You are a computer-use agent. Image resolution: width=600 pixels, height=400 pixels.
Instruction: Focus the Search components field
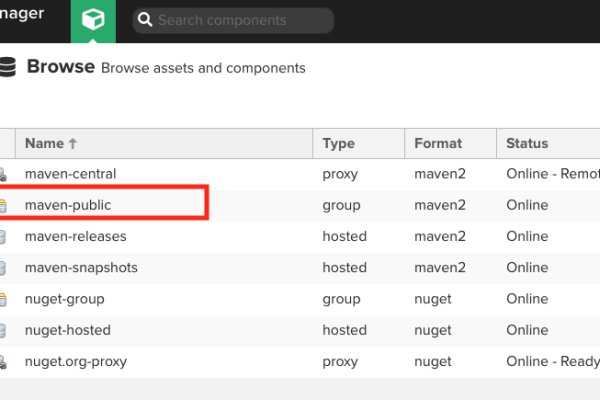point(240,20)
